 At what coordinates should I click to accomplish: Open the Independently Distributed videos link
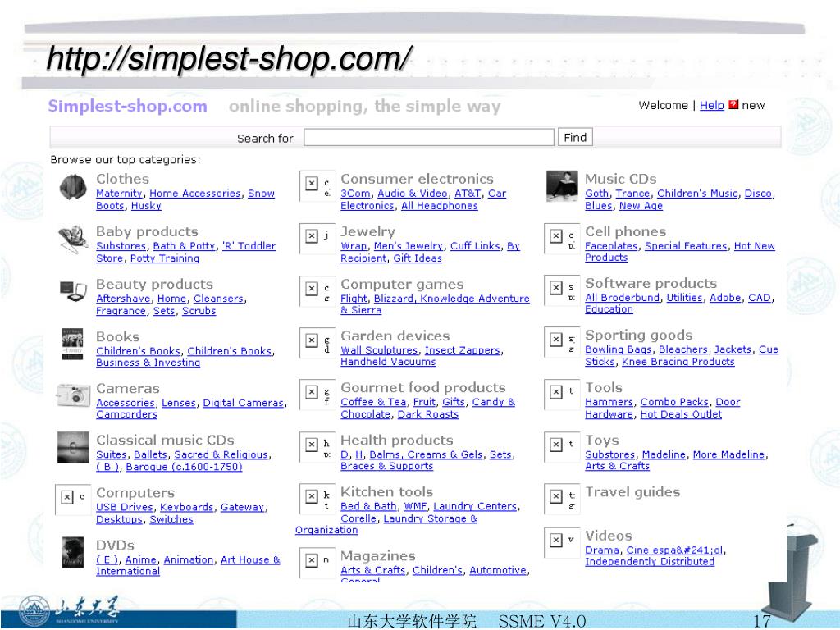click(650, 561)
